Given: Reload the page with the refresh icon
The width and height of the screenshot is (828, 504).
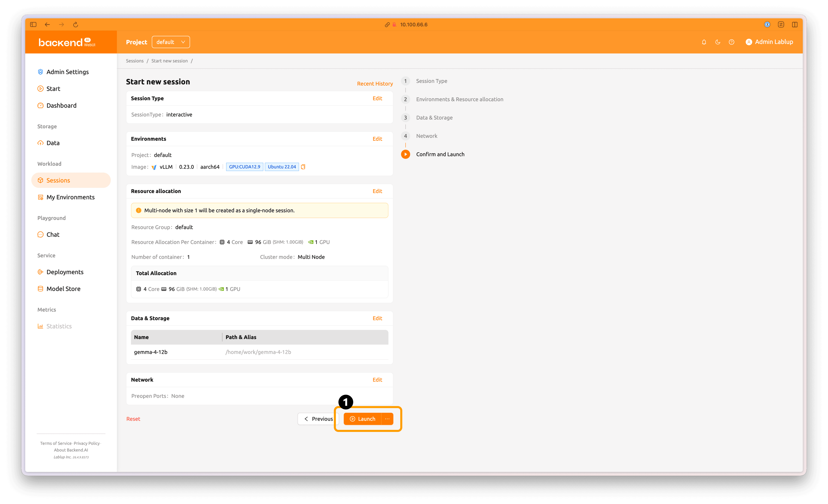Looking at the screenshot, I should [x=76, y=24].
